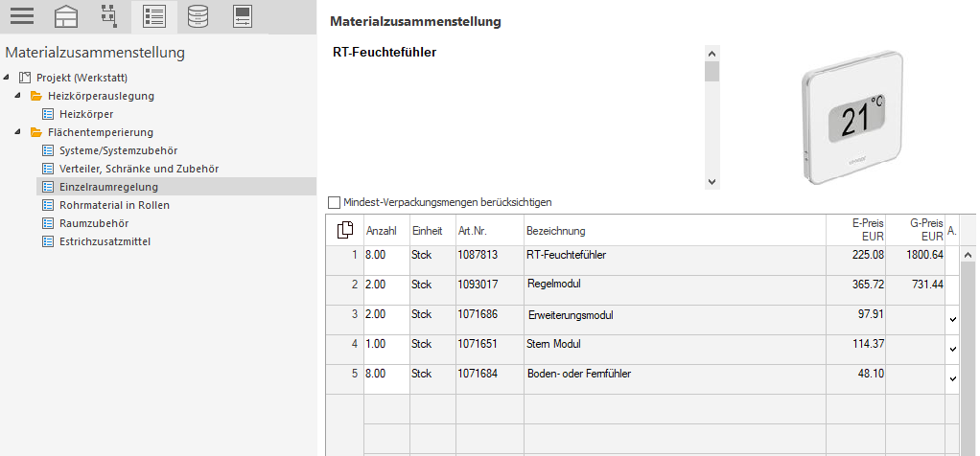Select Einzelraumregelung tree entry
Screen dimensions: 980x456
(x=108, y=187)
